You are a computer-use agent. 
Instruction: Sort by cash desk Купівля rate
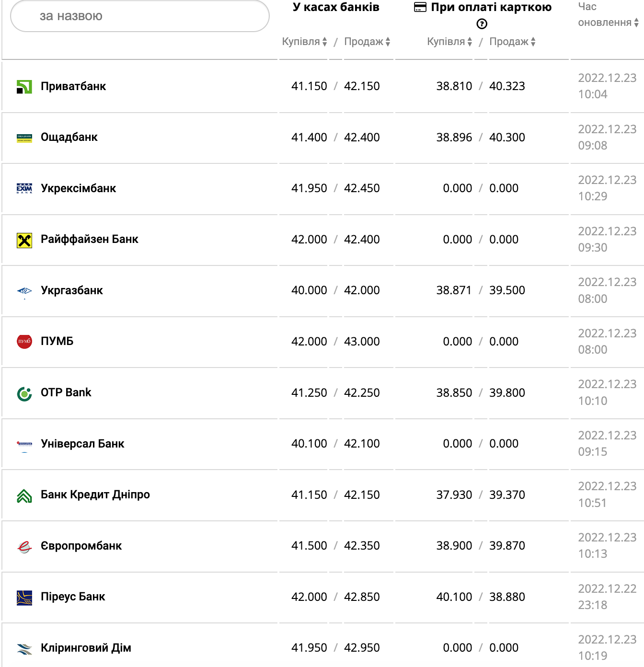[x=304, y=42]
